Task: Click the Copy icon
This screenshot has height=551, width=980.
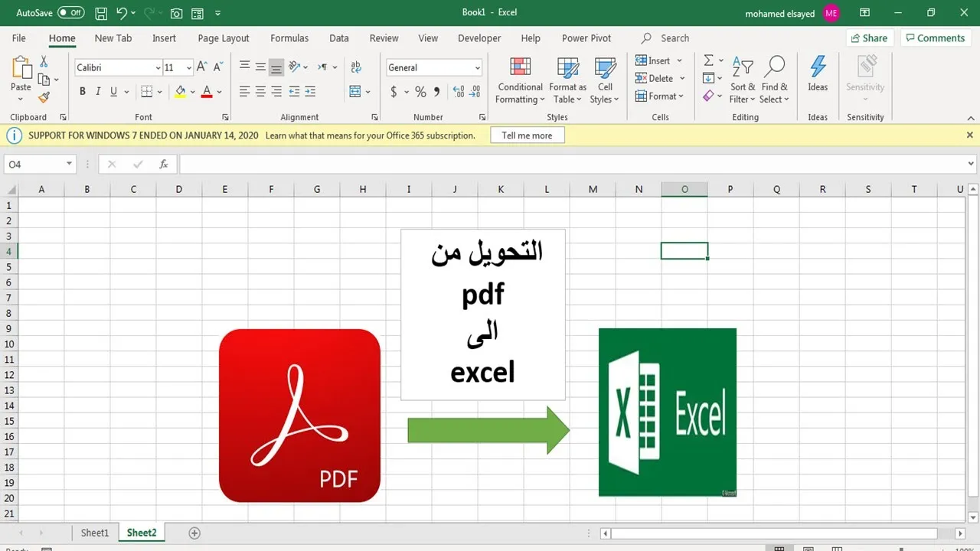Action: tap(44, 80)
